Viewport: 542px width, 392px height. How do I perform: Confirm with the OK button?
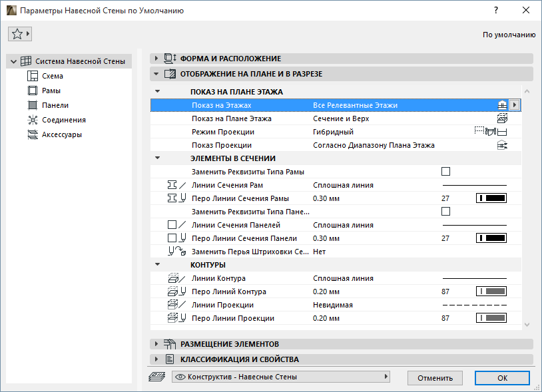click(x=502, y=378)
